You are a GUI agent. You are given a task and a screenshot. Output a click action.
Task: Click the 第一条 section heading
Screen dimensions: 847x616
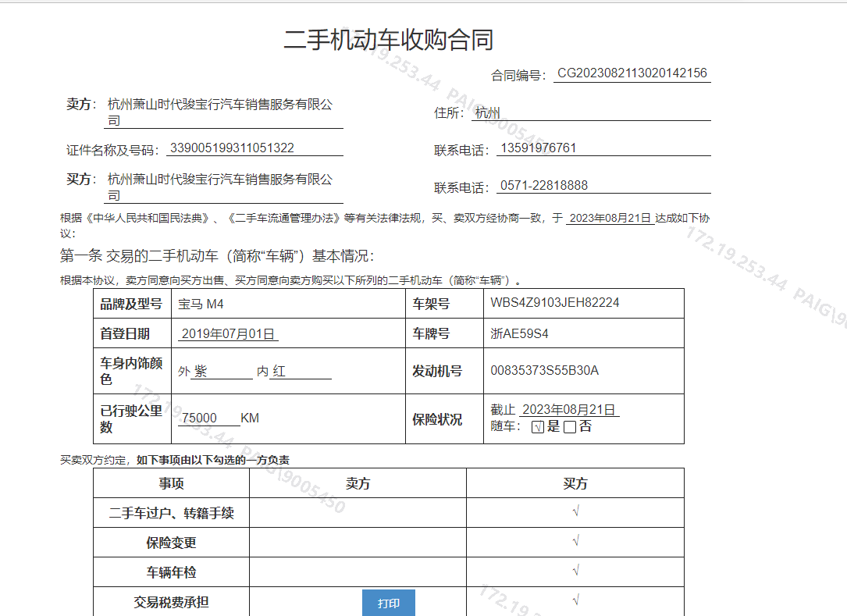[x=216, y=256]
